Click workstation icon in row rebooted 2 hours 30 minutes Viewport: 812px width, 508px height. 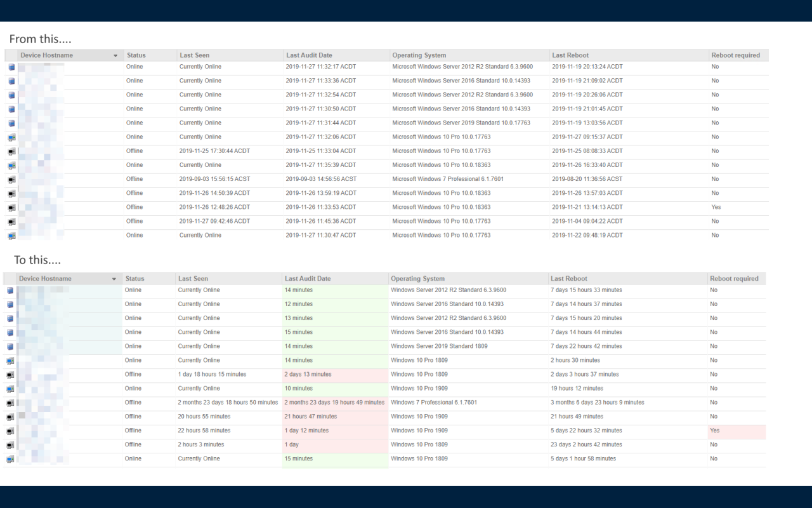[x=10, y=361]
